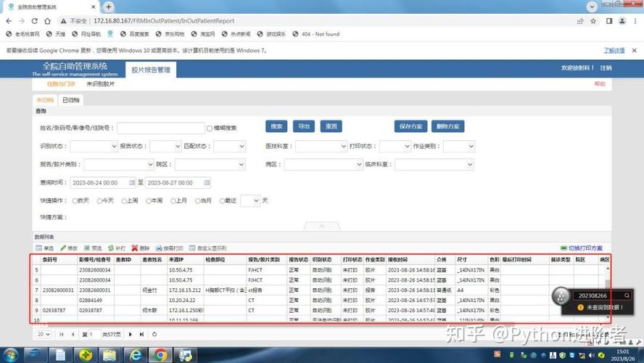The width and height of the screenshot is (644, 363).
Task: Open the page size dropdown showing 20
Action: click(43, 335)
